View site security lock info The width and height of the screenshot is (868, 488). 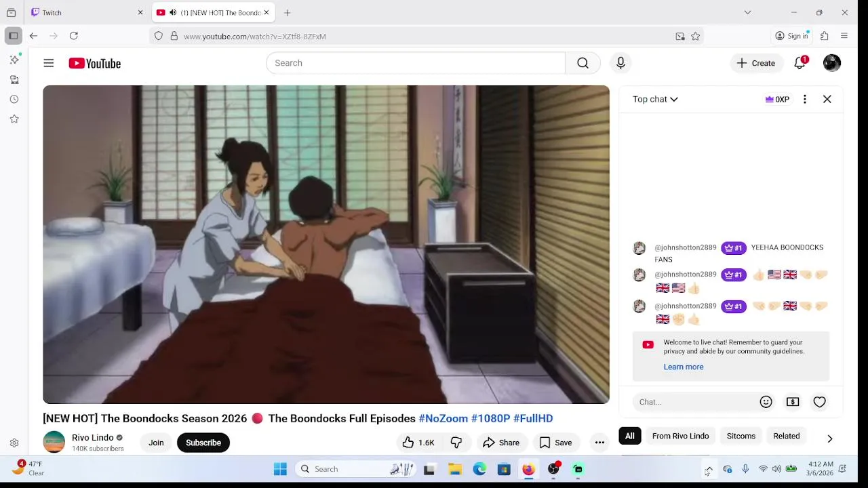pyautogui.click(x=174, y=37)
